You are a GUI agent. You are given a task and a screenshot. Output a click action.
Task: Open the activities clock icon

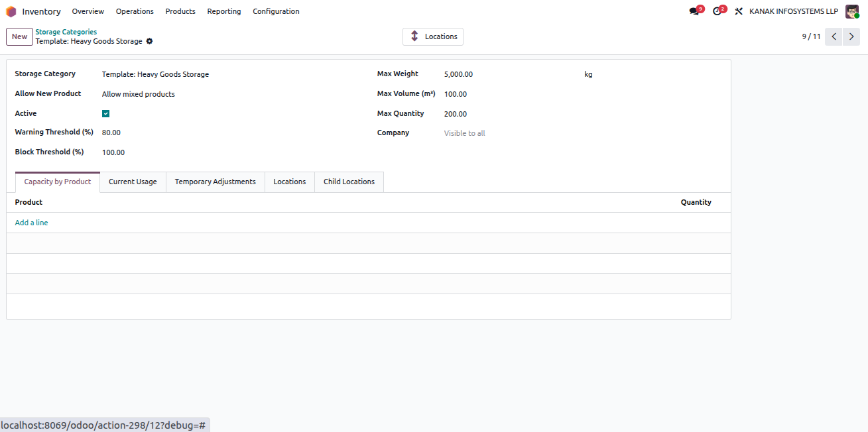click(717, 11)
